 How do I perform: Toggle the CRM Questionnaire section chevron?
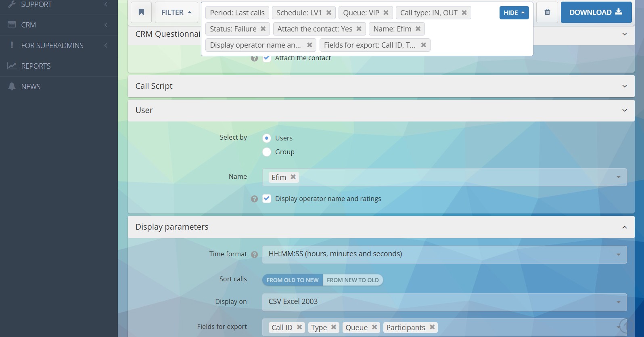625,34
